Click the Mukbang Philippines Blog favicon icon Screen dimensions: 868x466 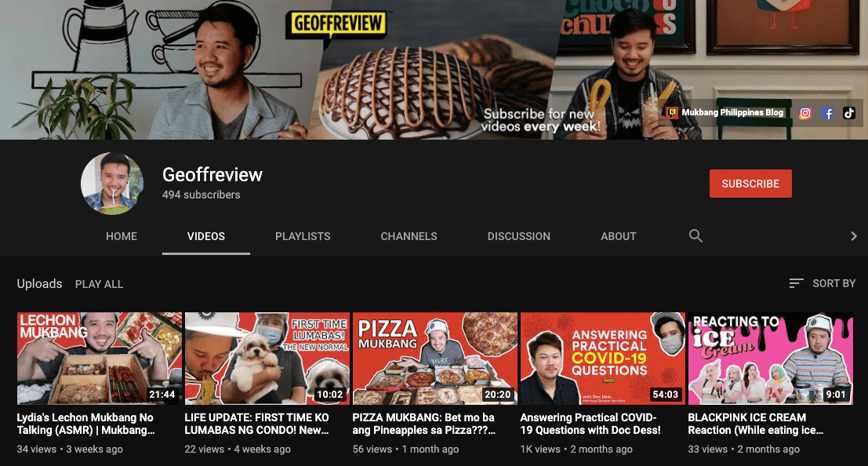pyautogui.click(x=672, y=112)
